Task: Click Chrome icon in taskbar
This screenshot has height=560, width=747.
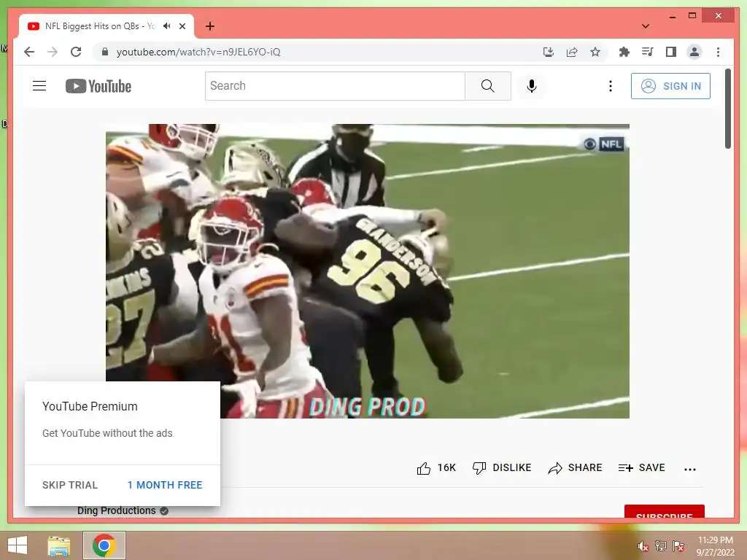Action: [x=104, y=545]
